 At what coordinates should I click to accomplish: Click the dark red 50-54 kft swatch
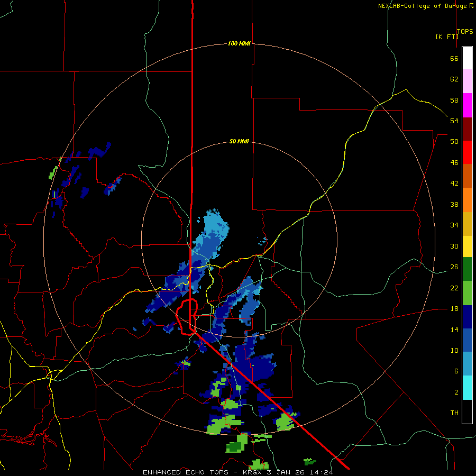click(x=467, y=129)
